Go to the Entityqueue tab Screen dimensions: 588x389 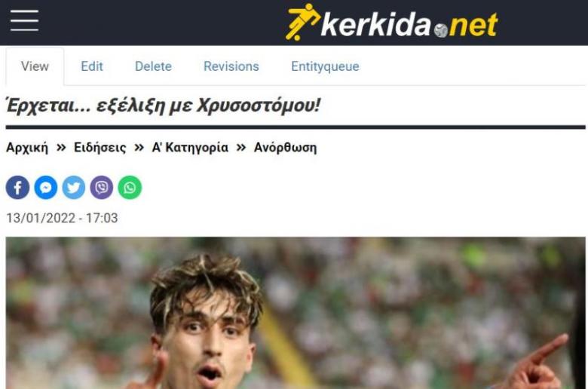click(325, 66)
